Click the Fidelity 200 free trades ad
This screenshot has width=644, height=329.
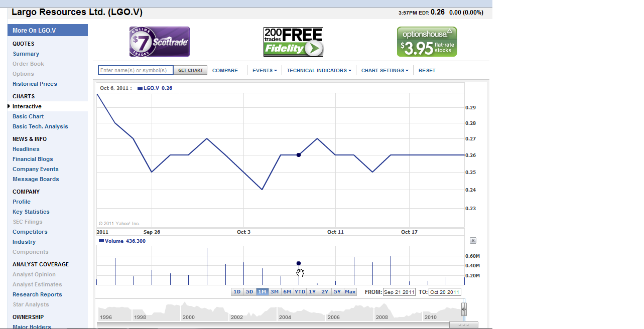coord(293,42)
